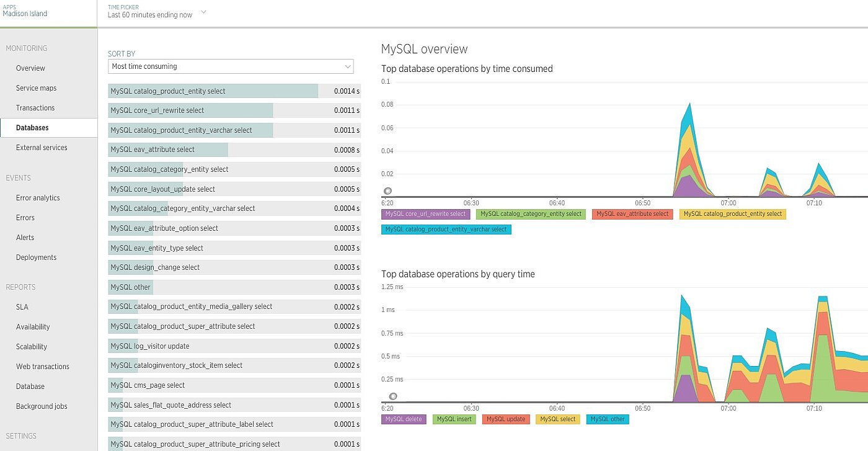Toggle the MySQL insert legend series
The image size is (868, 451).
pyautogui.click(x=454, y=419)
